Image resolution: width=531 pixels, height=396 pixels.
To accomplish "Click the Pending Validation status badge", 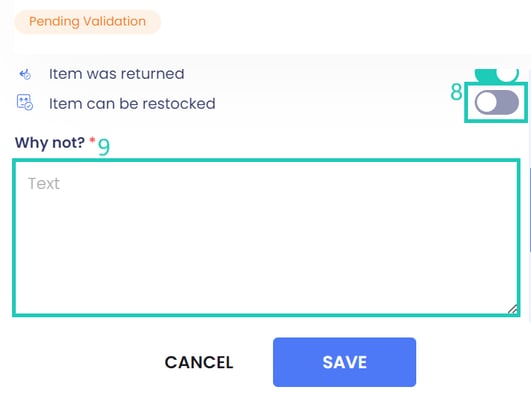I will click(87, 22).
